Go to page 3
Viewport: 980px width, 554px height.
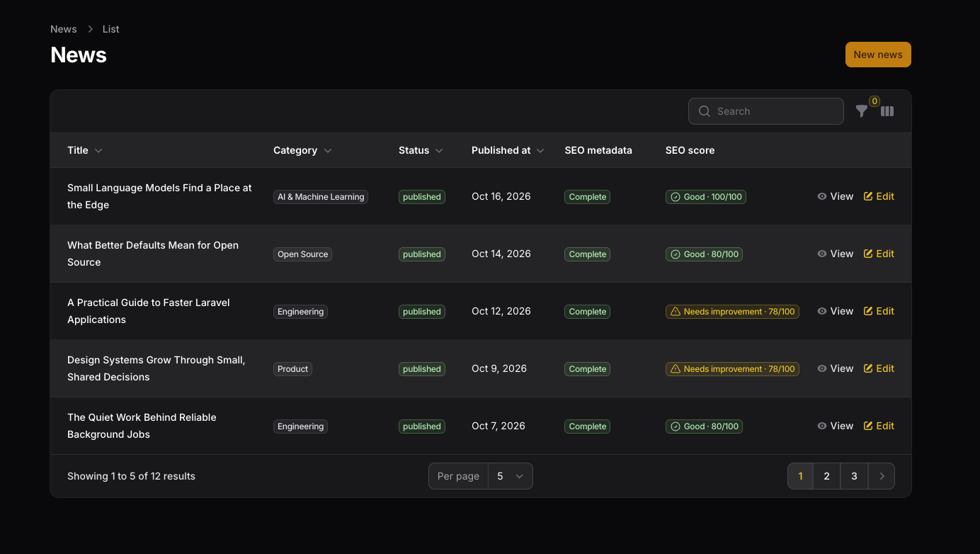[x=854, y=476]
